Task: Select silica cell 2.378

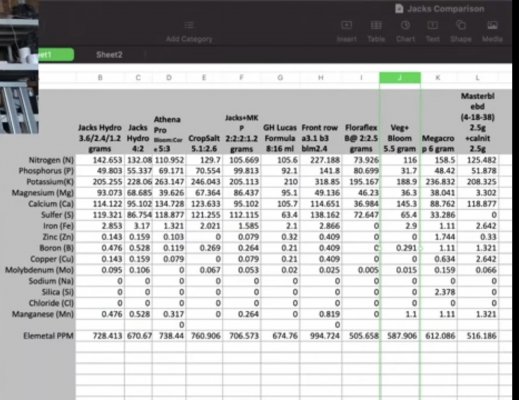Action: pos(439,292)
